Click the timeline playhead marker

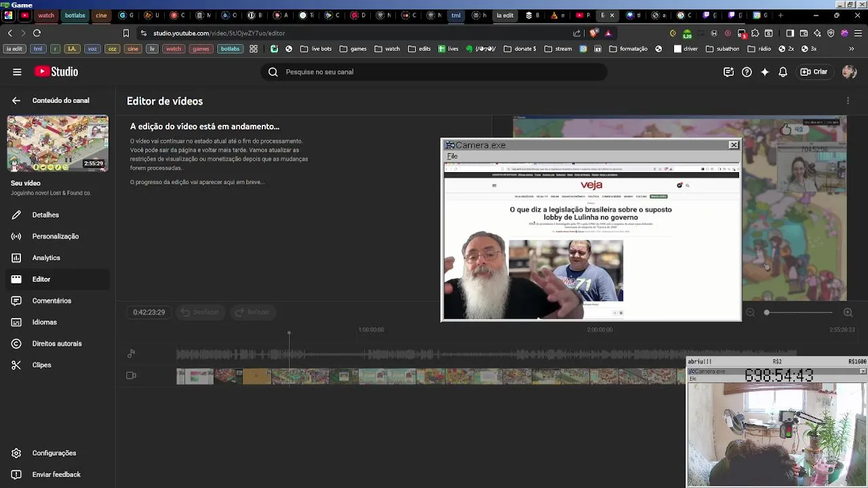click(289, 333)
